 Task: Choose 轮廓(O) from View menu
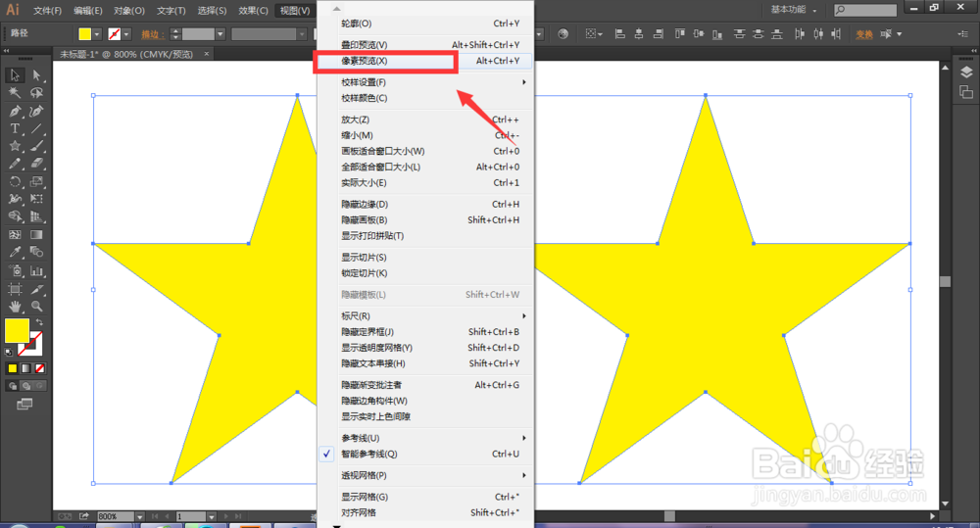click(x=425, y=24)
